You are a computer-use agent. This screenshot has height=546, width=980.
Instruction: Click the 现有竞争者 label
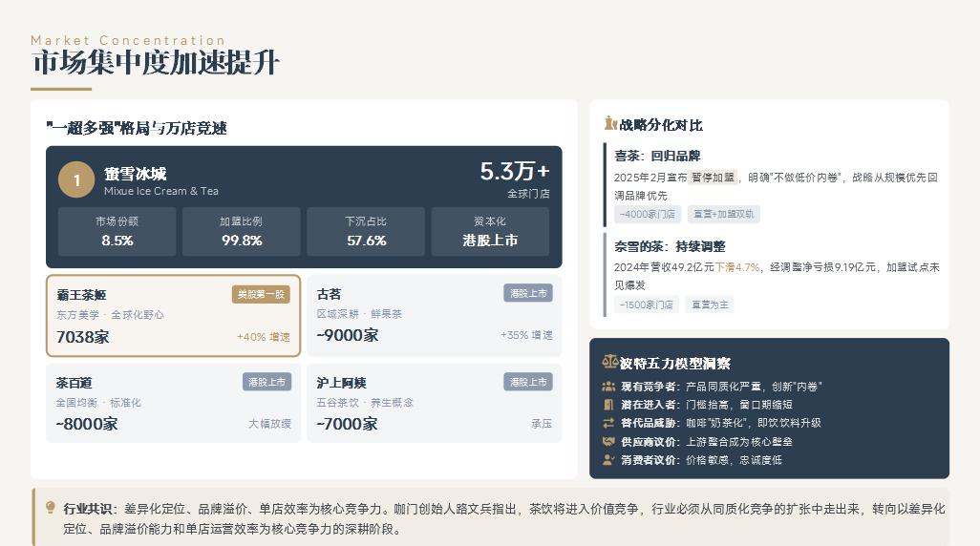649,387
